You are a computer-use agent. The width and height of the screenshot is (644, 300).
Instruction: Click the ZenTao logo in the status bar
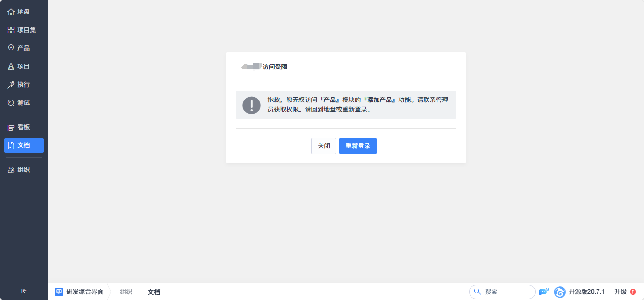tap(560, 291)
